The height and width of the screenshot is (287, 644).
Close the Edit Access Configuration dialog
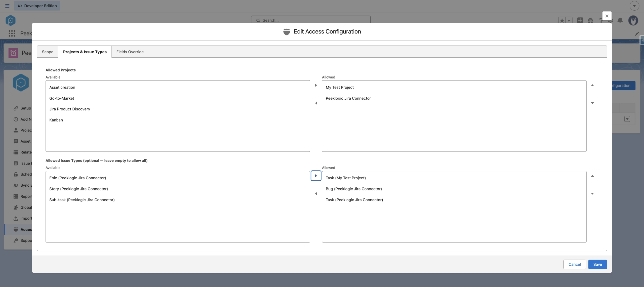[607, 16]
